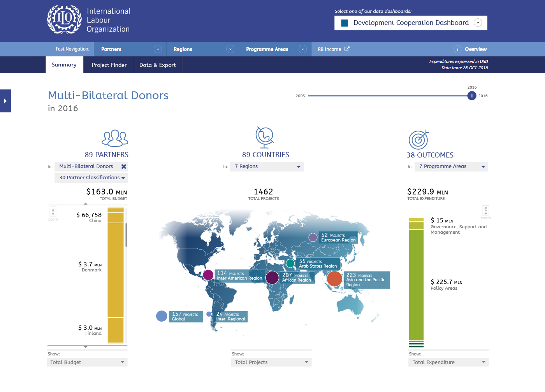Open the dashboard selector dropdown

411,23
